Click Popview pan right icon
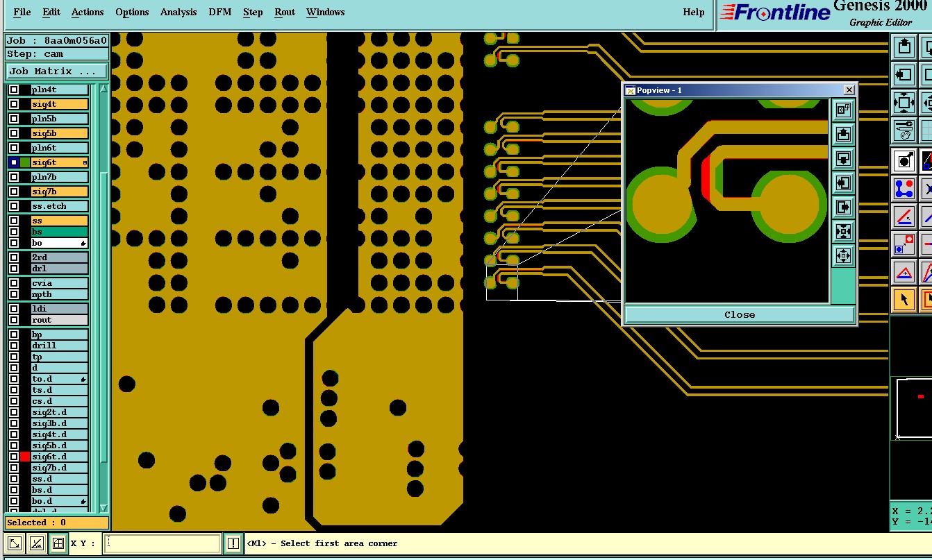Viewport: 932px width, 560px height. tap(843, 207)
